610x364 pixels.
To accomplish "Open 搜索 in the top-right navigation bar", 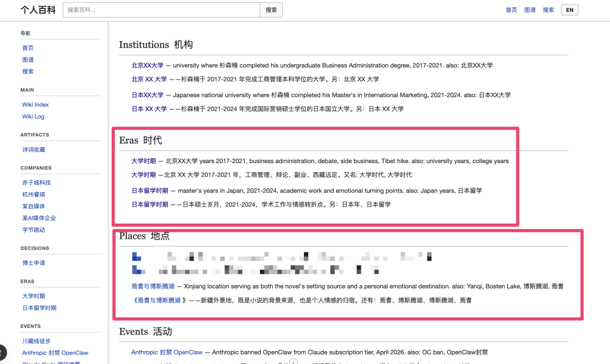I will [548, 10].
